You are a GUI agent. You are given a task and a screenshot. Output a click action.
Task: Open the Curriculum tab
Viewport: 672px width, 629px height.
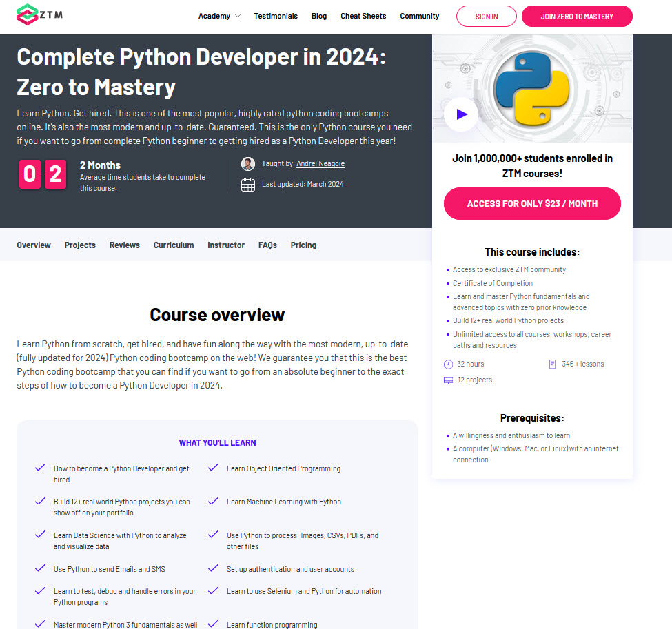[174, 245]
